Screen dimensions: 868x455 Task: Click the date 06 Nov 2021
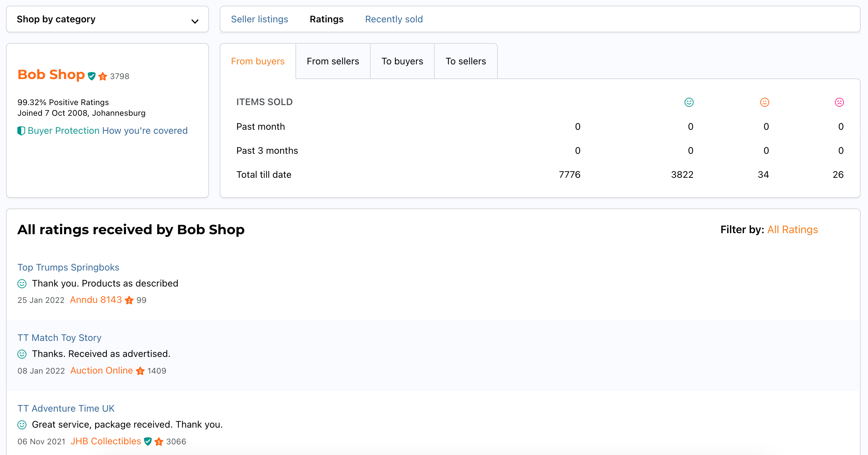(41, 442)
